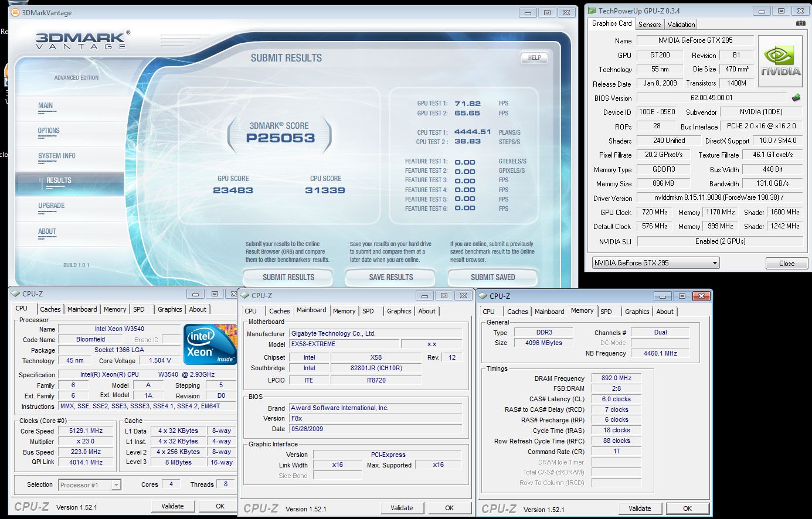Open Graphics tab in middle CPU-Z window

399,311
